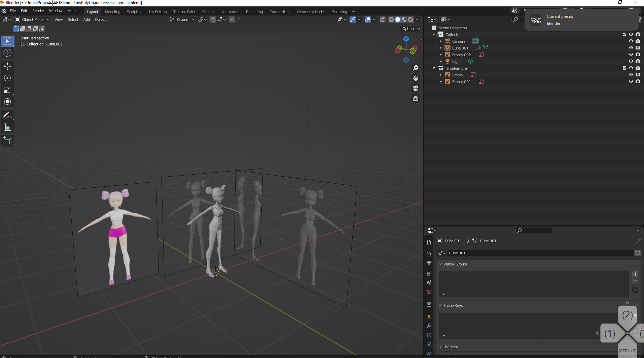Open the Global transform orientation dropdown
The image size is (644, 358).
point(182,20)
